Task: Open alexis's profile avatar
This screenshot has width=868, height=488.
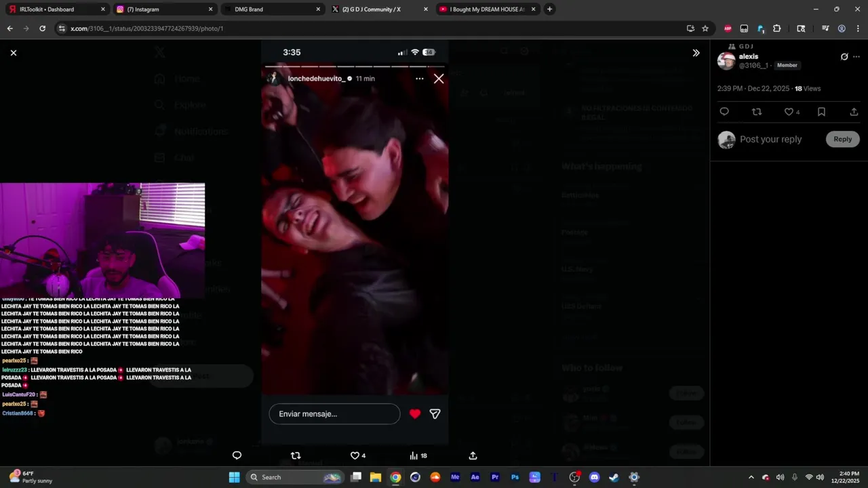Action: coord(726,61)
